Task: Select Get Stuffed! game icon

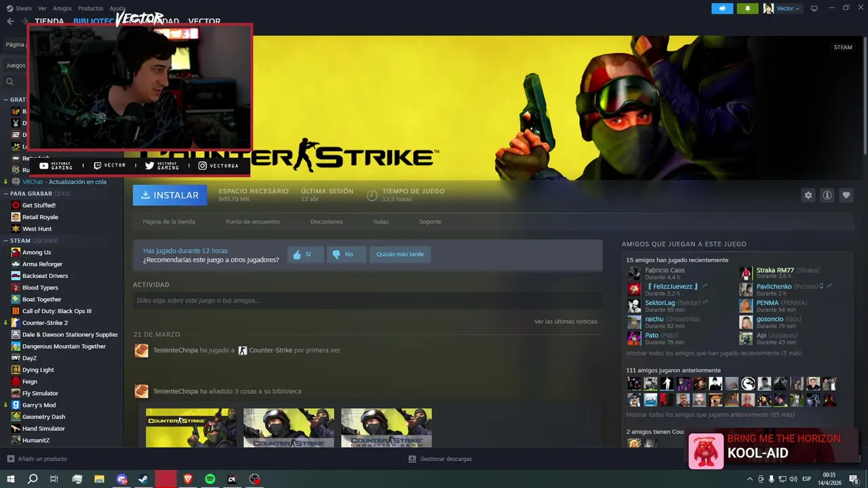Action: [16, 205]
